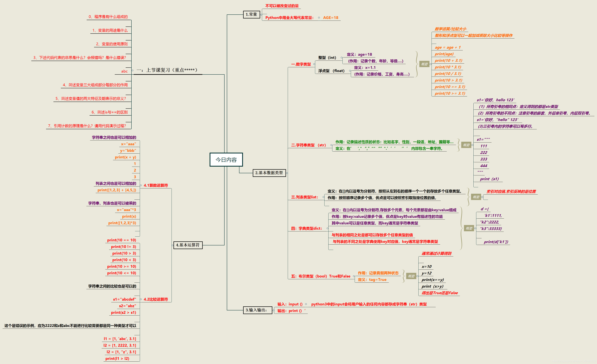Click review question 2、变量的使用原则

click(x=112, y=44)
